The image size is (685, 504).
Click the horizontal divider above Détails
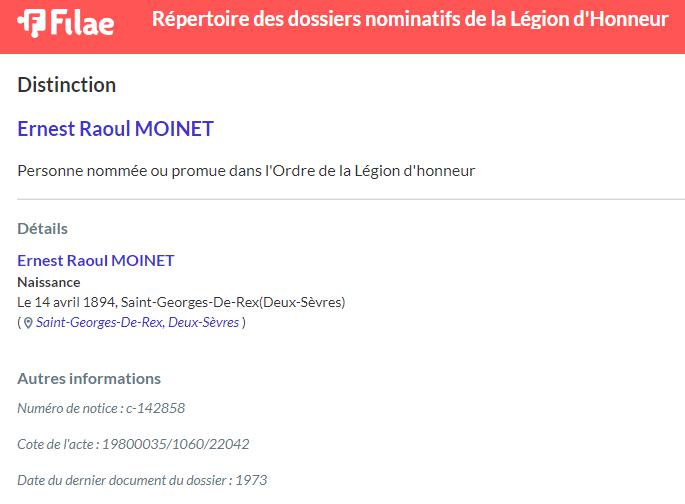tap(351, 199)
